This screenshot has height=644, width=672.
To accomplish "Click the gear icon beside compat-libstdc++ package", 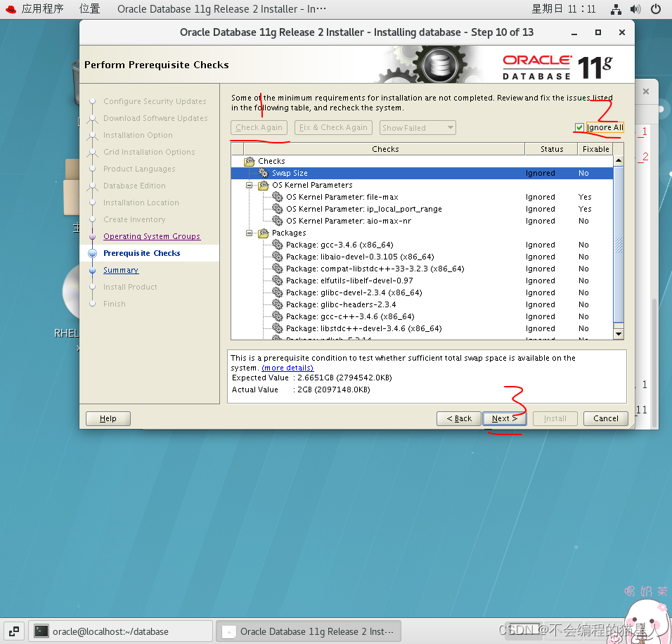I will pyautogui.click(x=278, y=269).
